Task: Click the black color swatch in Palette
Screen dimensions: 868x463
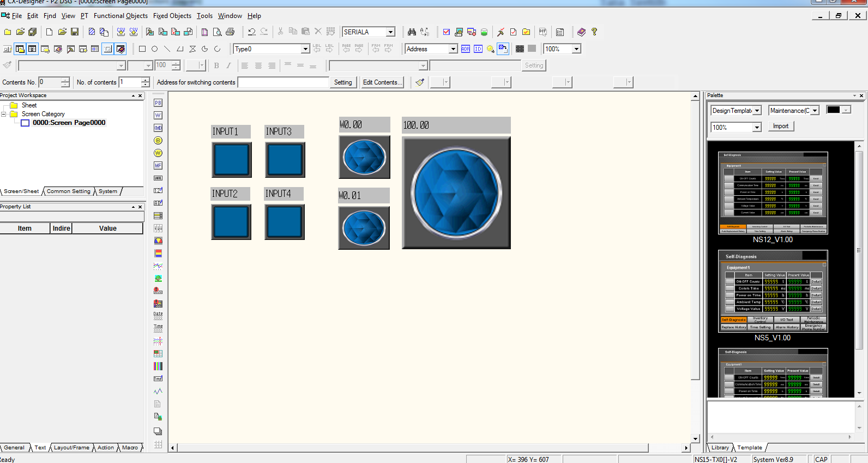Action: click(x=833, y=110)
